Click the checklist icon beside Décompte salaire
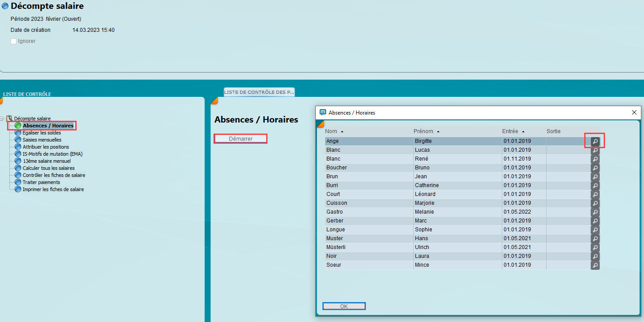Viewport: 644px width, 322px height. tap(9, 118)
